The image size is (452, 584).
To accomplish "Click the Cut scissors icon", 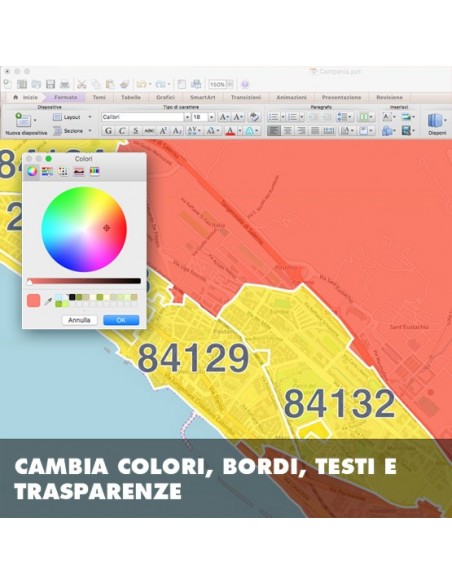I will point(82,85).
